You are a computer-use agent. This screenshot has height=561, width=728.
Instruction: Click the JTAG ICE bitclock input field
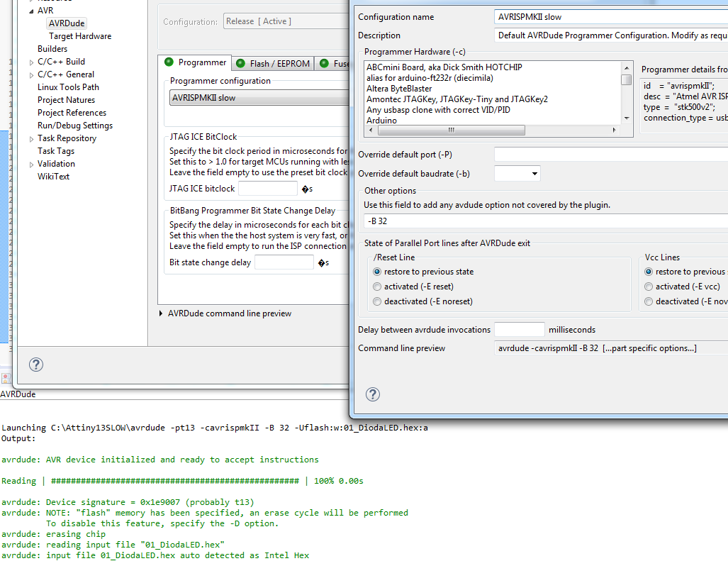268,189
